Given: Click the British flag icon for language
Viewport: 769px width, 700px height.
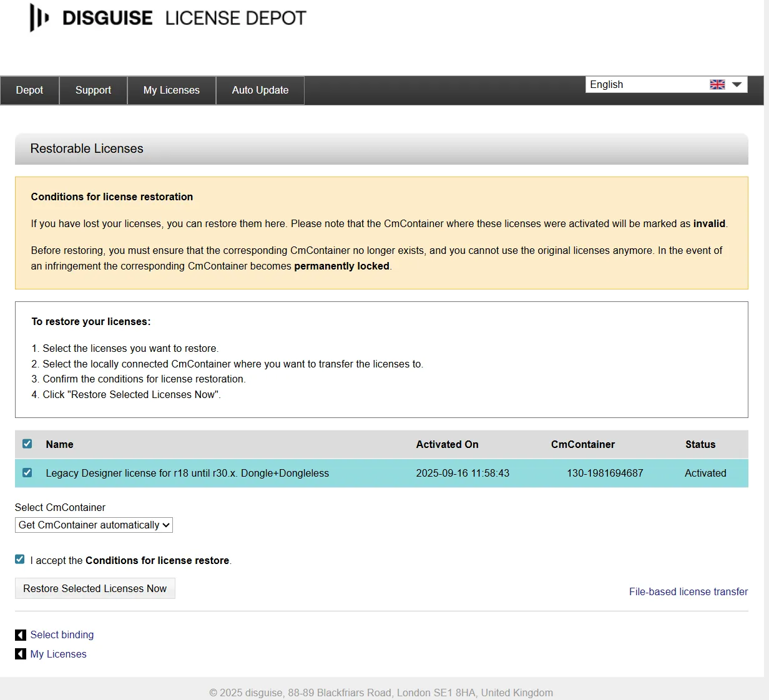Looking at the screenshot, I should (x=717, y=84).
